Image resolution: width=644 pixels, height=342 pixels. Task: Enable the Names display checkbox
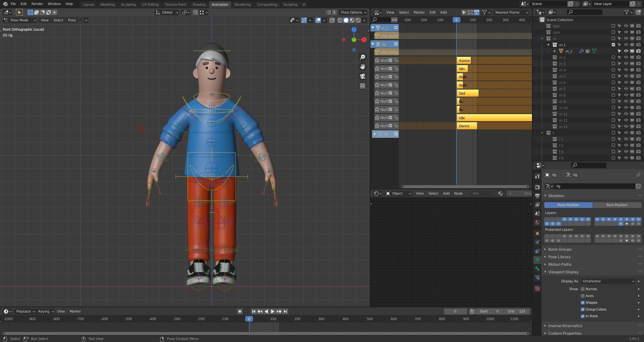pyautogui.click(x=583, y=289)
